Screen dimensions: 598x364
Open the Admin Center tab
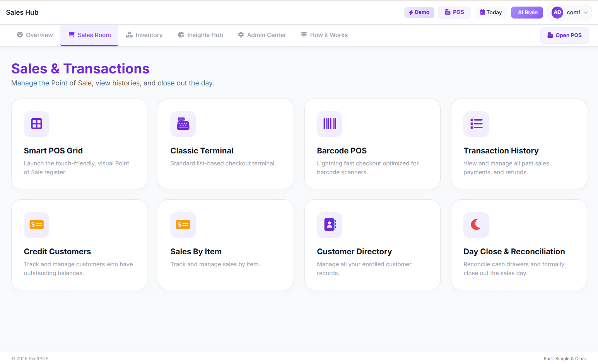pos(262,35)
